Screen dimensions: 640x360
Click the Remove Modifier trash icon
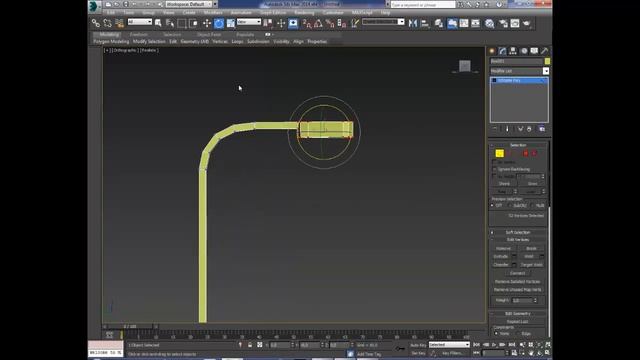529,129
